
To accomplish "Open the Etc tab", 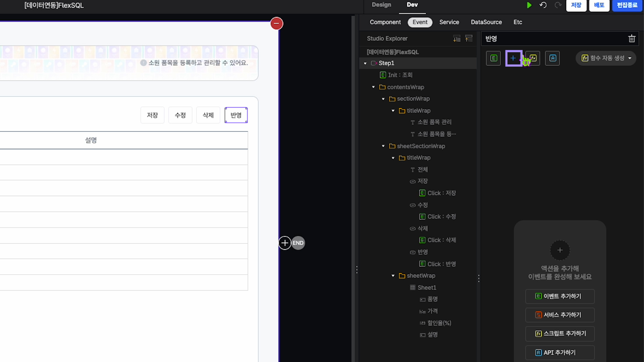I will point(518,22).
